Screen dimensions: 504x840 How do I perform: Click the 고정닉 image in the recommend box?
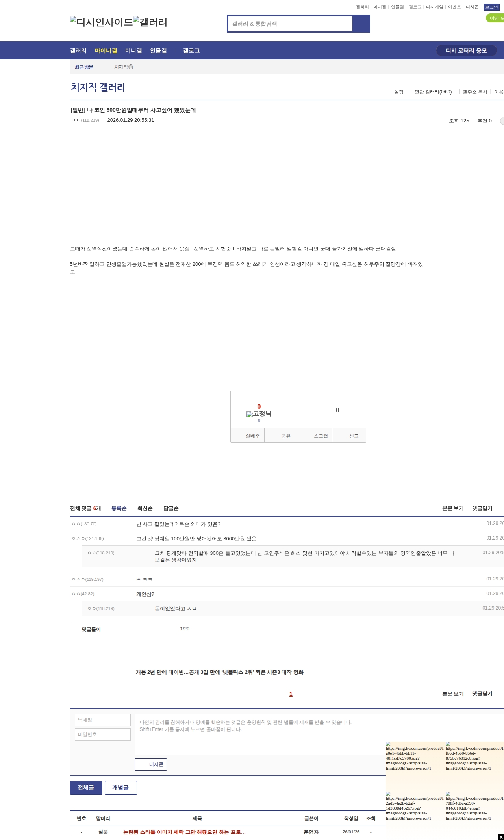coord(259,414)
